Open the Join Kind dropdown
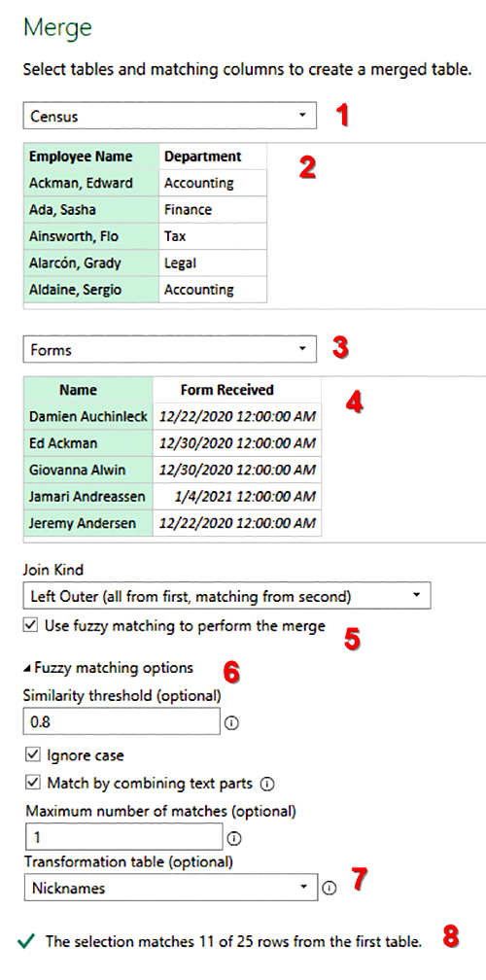Screen dimensions: 486x980 pyautogui.click(x=226, y=596)
